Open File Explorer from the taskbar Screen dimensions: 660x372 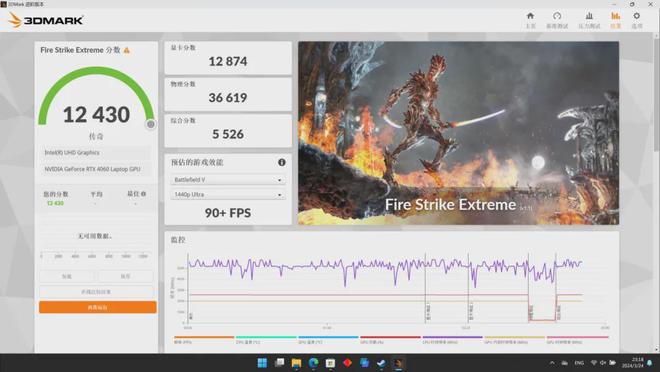click(296, 363)
